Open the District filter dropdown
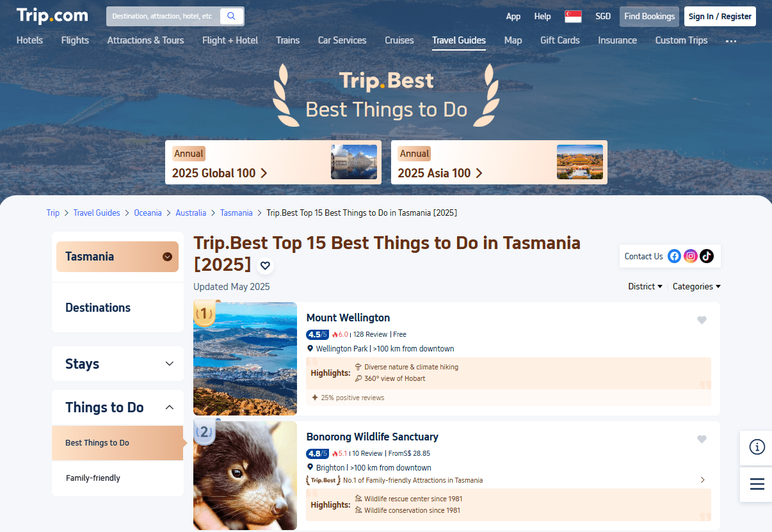The image size is (772, 532). (645, 287)
